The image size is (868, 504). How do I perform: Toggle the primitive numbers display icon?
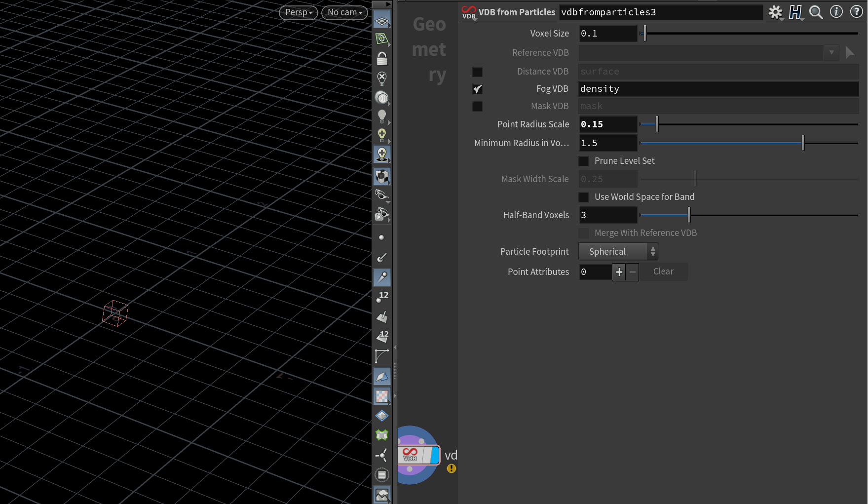[382, 337]
